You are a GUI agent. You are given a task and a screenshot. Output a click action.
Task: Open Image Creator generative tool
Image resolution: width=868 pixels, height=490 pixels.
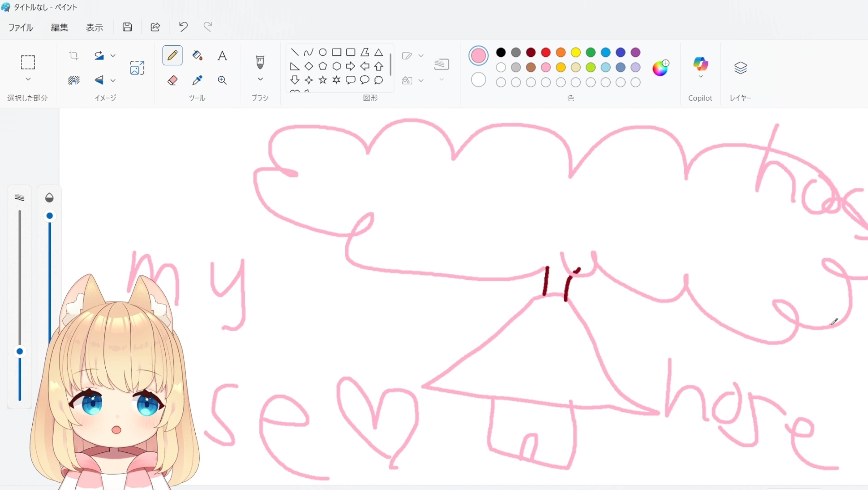(137, 68)
